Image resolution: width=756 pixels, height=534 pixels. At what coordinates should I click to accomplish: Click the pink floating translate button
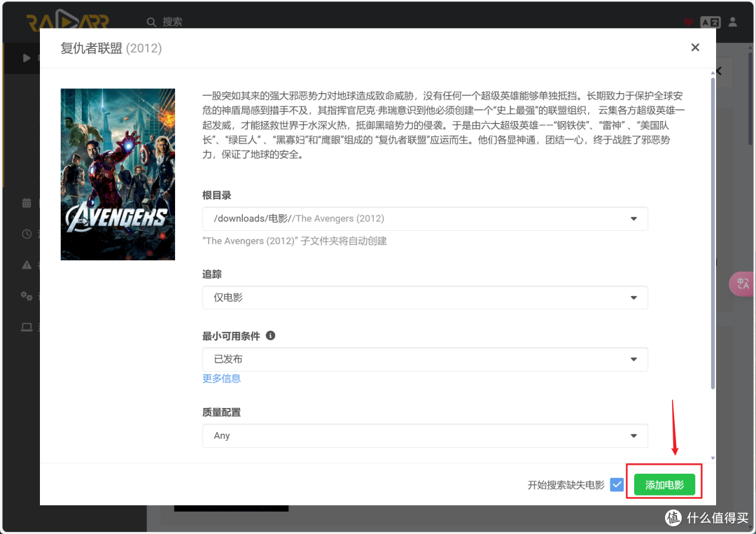[x=742, y=284]
